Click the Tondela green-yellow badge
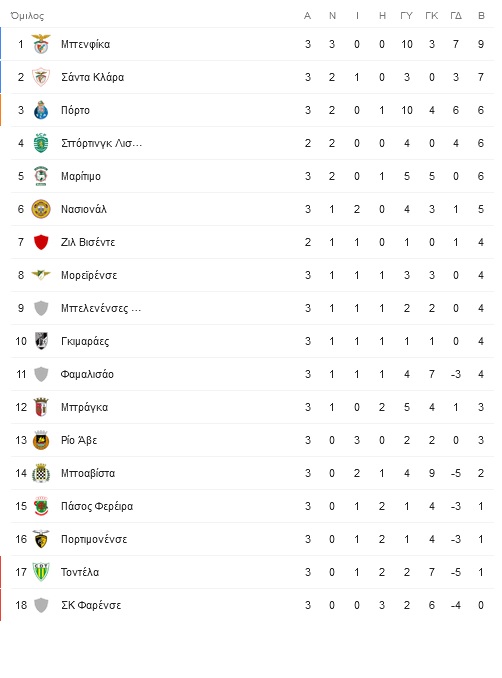The width and height of the screenshot is (502, 678). pos(41,572)
